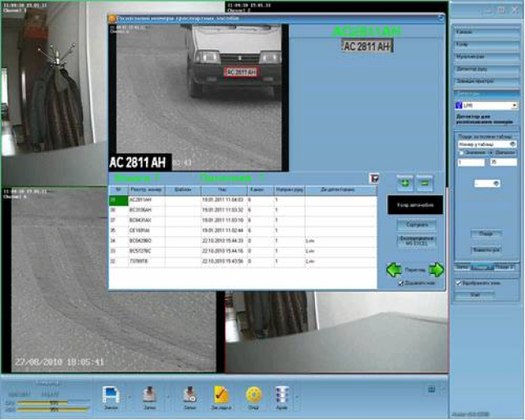
Task: Click the black car color box
Action: tap(414, 204)
